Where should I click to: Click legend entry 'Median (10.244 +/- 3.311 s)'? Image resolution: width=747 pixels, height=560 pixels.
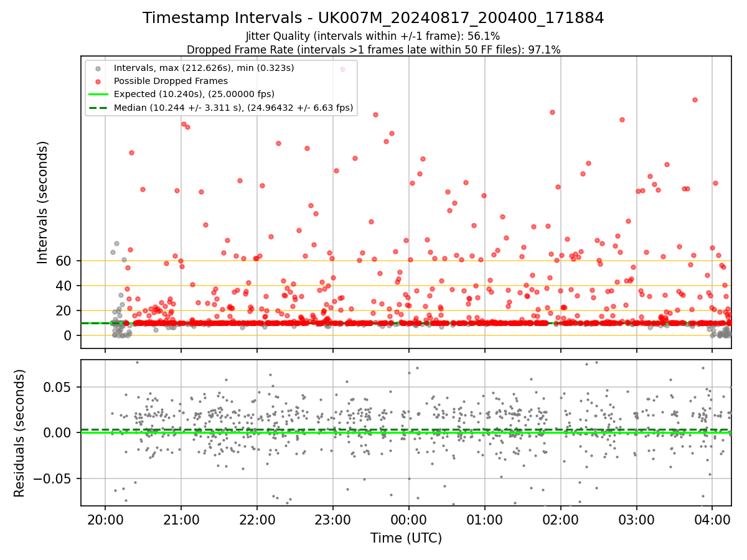[233, 108]
